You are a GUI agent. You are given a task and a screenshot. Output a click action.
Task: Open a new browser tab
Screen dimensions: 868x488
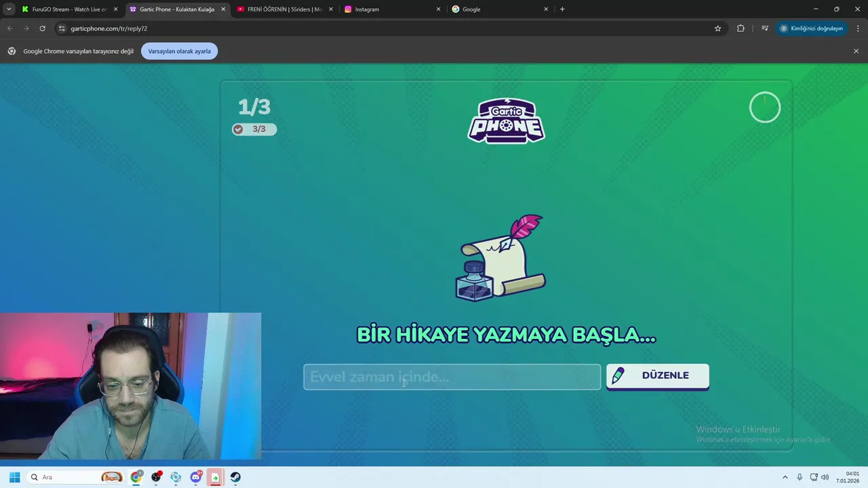tap(562, 9)
